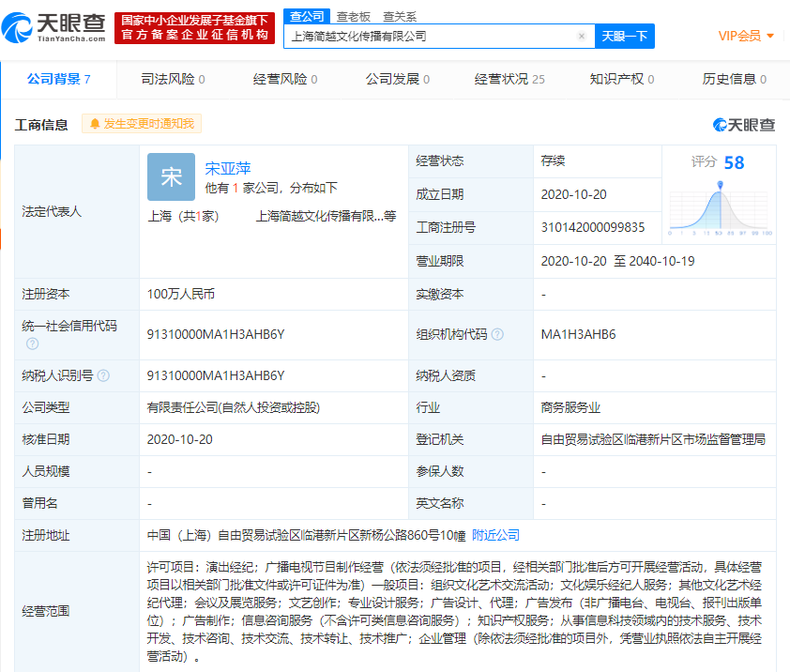Click the bell icon in notification button

point(94,124)
